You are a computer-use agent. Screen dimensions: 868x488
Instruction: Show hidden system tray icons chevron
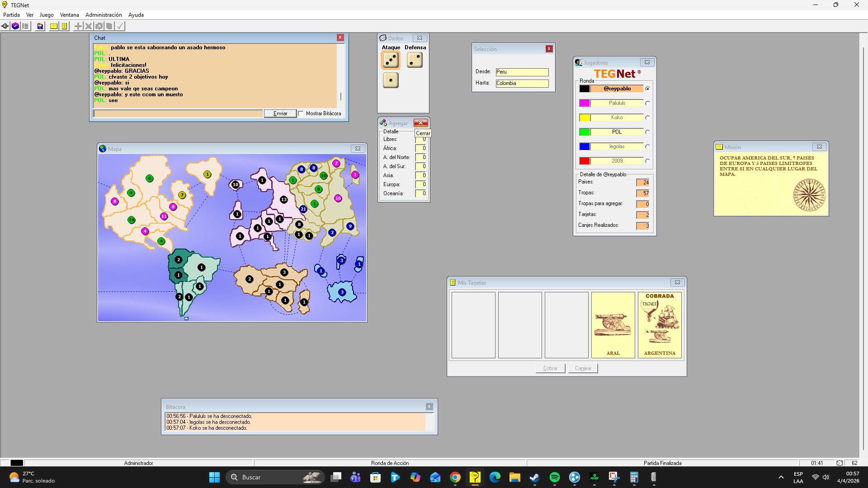click(781, 477)
